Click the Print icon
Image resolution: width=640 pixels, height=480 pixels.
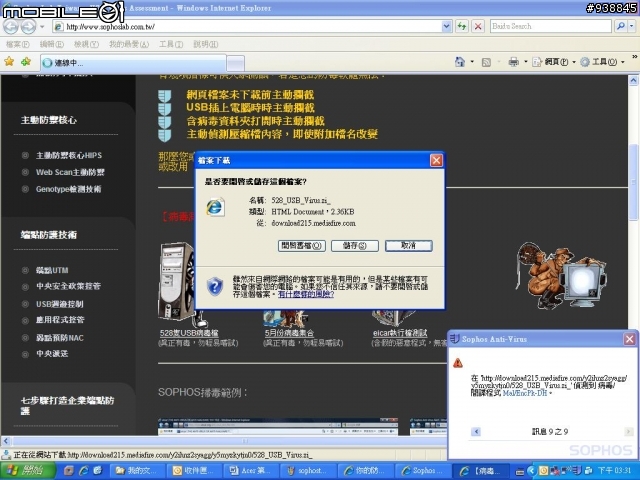tap(513, 62)
